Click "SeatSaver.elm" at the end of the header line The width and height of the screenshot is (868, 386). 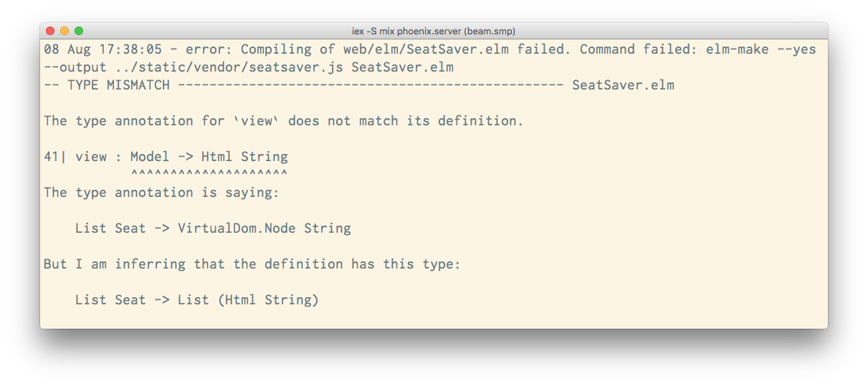click(623, 85)
